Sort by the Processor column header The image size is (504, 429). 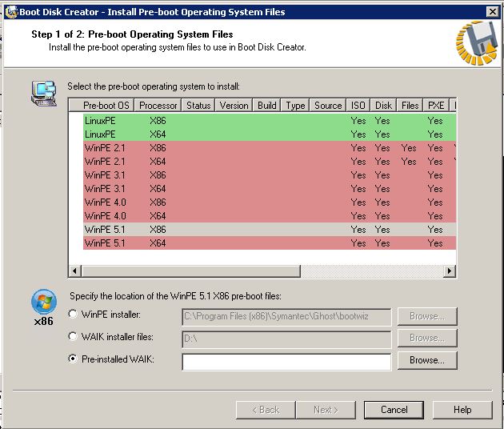click(158, 106)
